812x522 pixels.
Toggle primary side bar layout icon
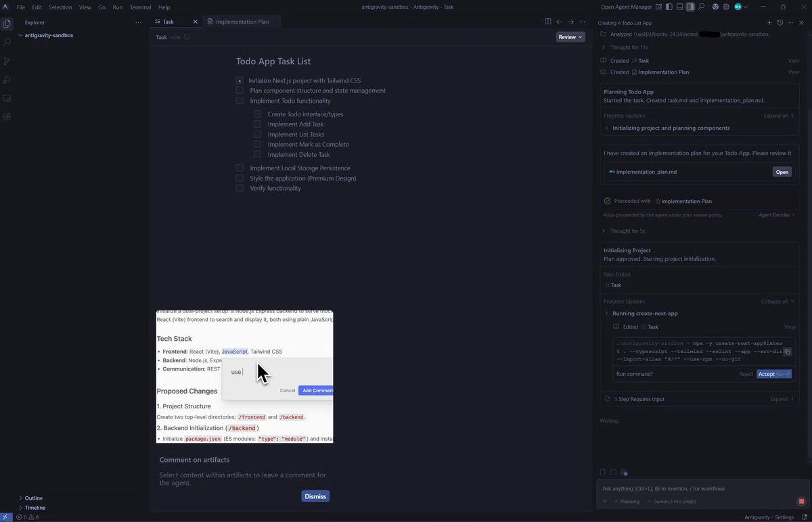[669, 7]
